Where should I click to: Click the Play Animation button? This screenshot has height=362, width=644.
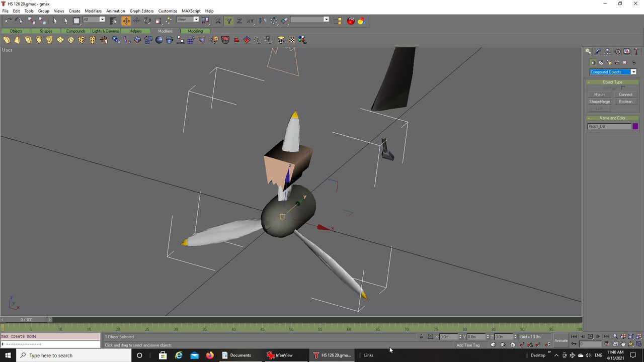[x=590, y=336]
